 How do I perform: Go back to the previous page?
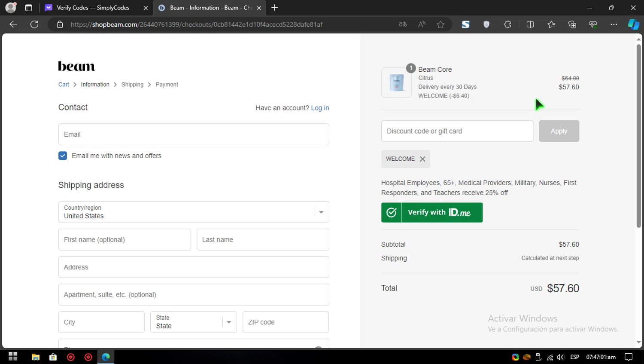click(x=13, y=24)
